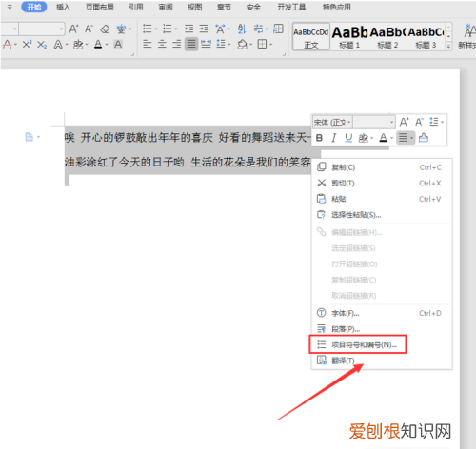
Task: Switch to the 审阅 tab
Action: click(x=166, y=7)
